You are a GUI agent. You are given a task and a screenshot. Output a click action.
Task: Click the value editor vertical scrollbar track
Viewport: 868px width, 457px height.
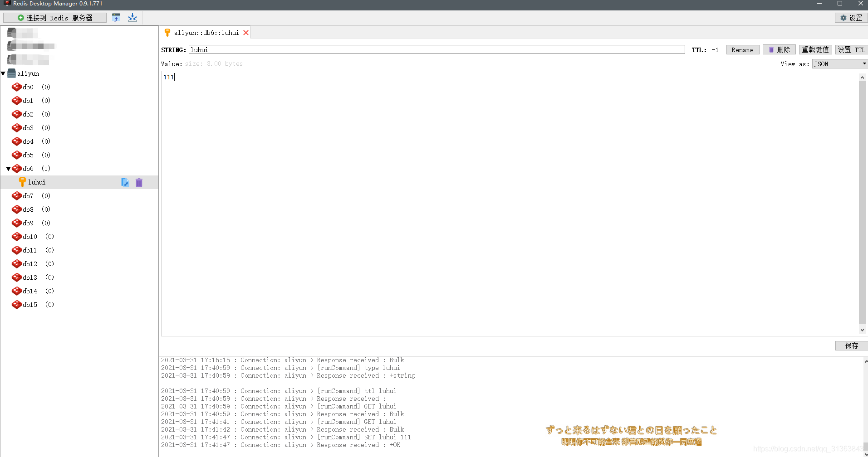(x=862, y=203)
